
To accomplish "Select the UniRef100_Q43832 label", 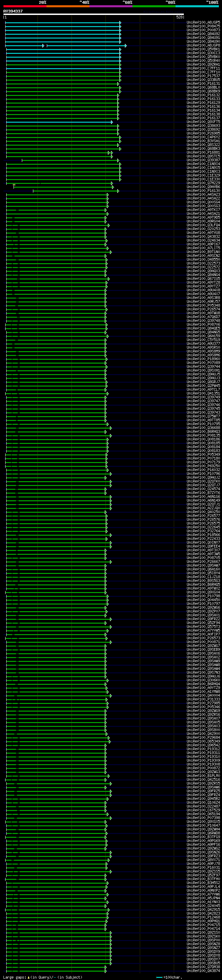I will click(x=203, y=237).
